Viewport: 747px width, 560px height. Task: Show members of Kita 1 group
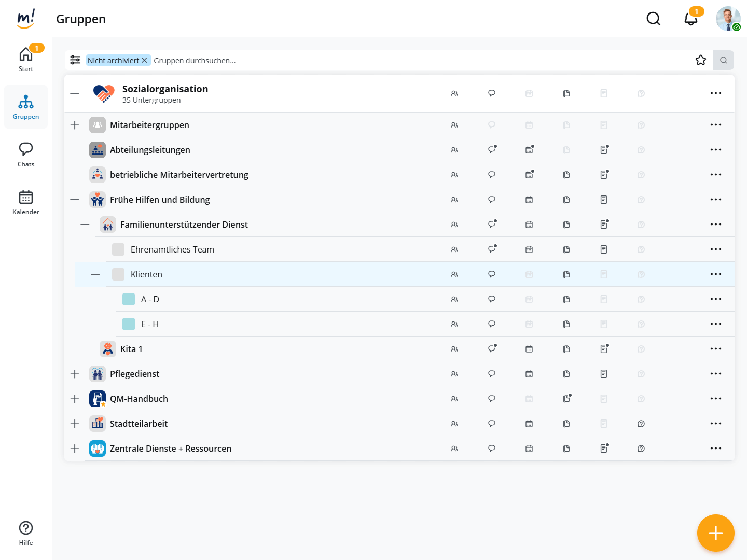click(x=454, y=349)
